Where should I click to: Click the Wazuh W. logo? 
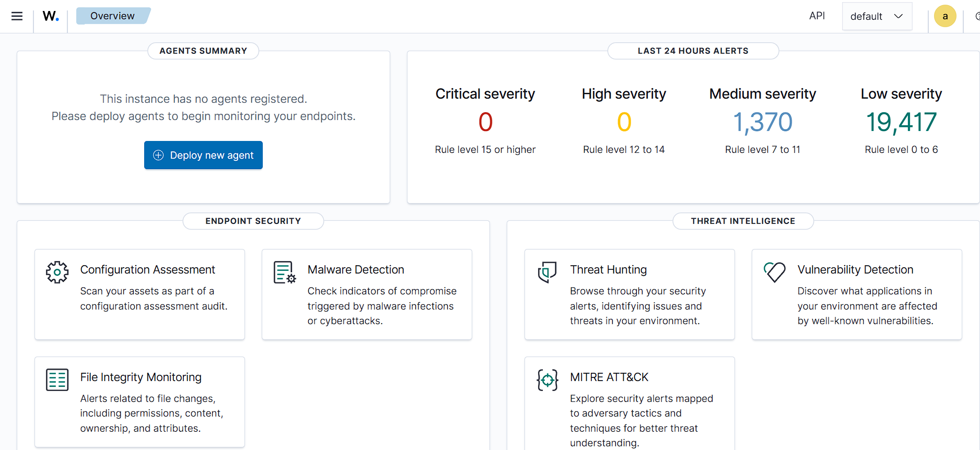click(x=51, y=16)
